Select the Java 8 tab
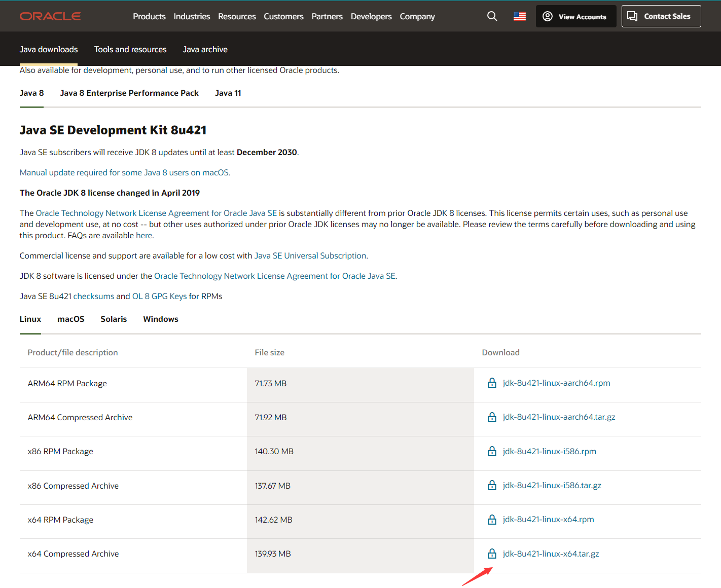The width and height of the screenshot is (721, 588). [31, 93]
